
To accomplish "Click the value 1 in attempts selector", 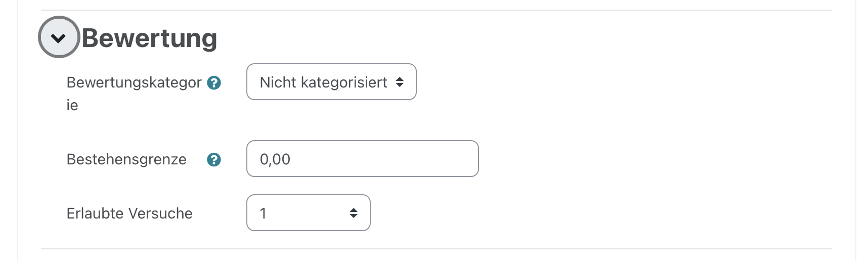I will [x=263, y=213].
